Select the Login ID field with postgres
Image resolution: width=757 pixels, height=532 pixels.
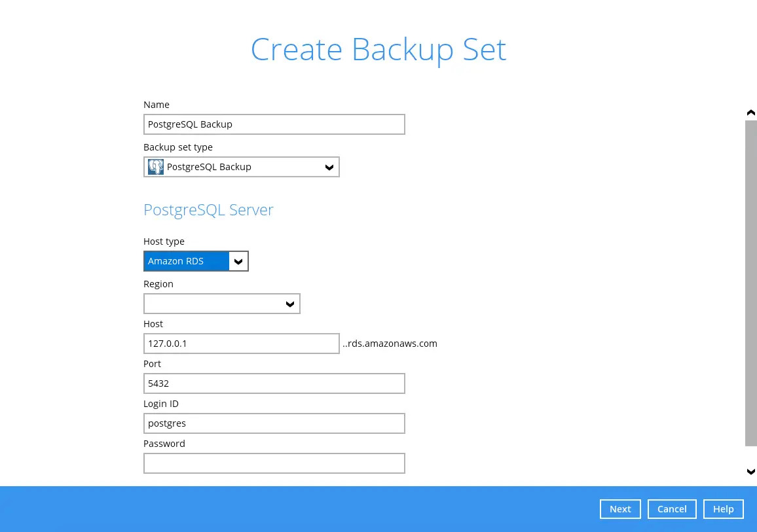coord(274,423)
